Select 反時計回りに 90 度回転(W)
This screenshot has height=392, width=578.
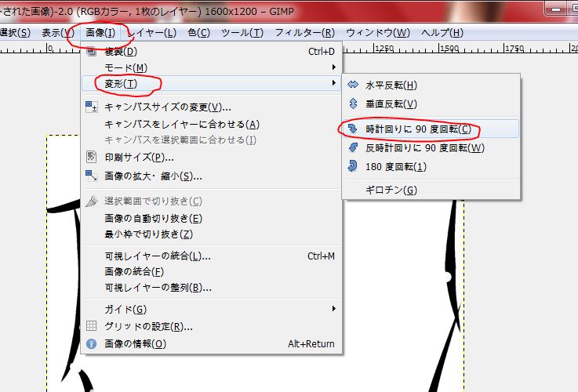(x=431, y=147)
